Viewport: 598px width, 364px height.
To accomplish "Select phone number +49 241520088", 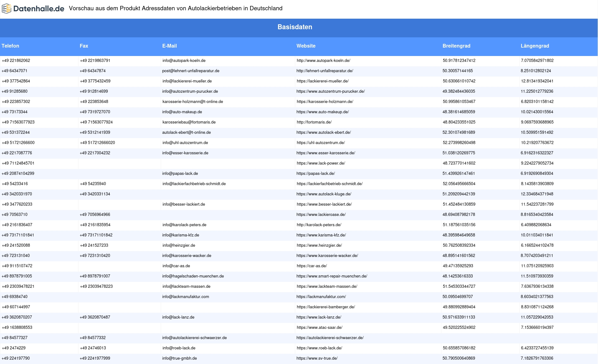I will tap(16, 245).
